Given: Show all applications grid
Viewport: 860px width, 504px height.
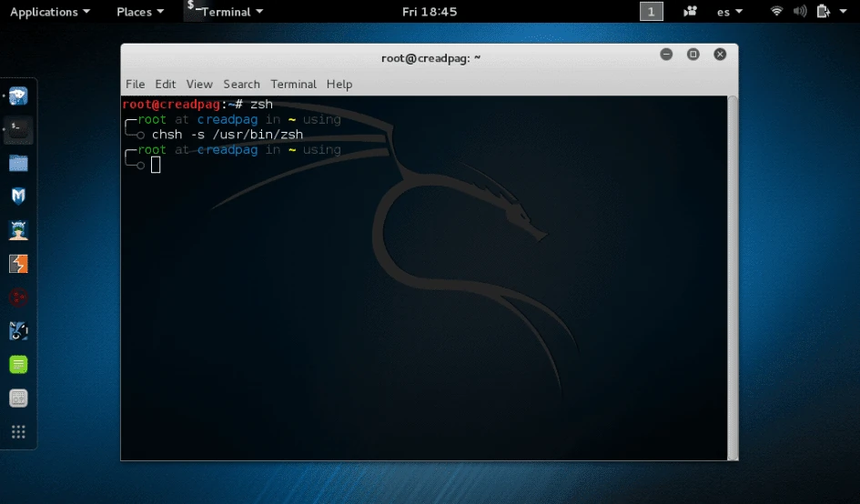Looking at the screenshot, I should [x=18, y=432].
